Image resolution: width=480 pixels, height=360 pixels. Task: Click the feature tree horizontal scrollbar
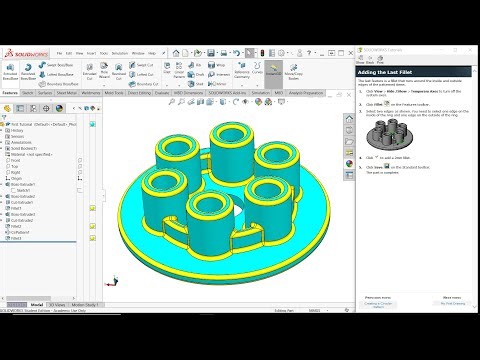(29, 298)
